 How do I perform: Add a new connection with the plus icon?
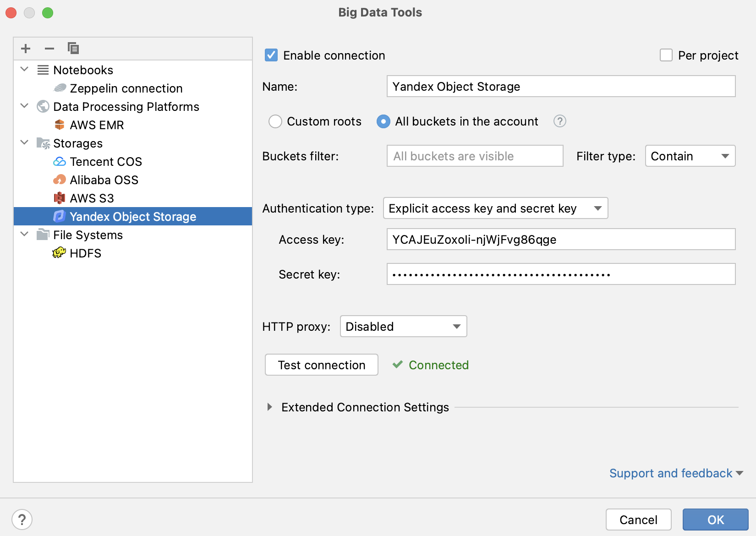pyautogui.click(x=25, y=48)
